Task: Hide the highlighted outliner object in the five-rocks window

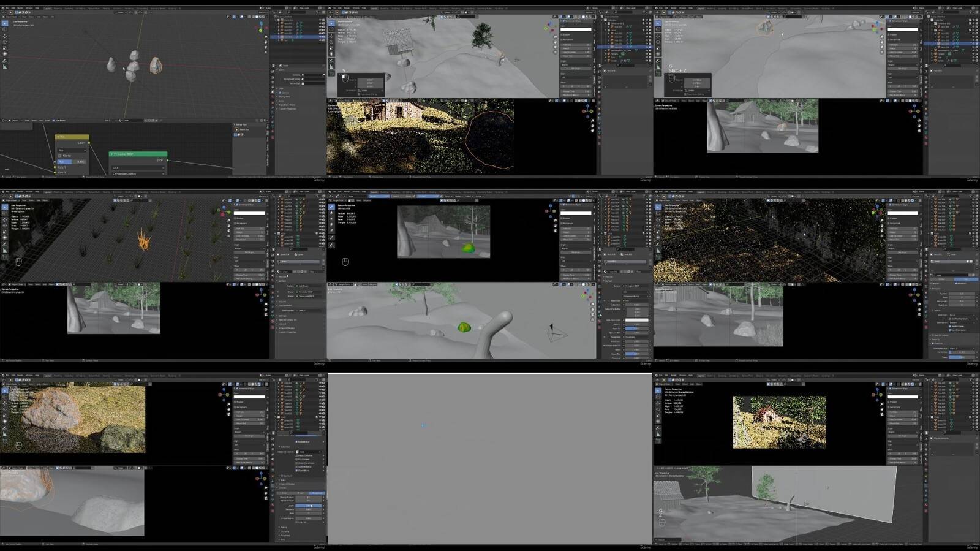Action: click(x=320, y=37)
